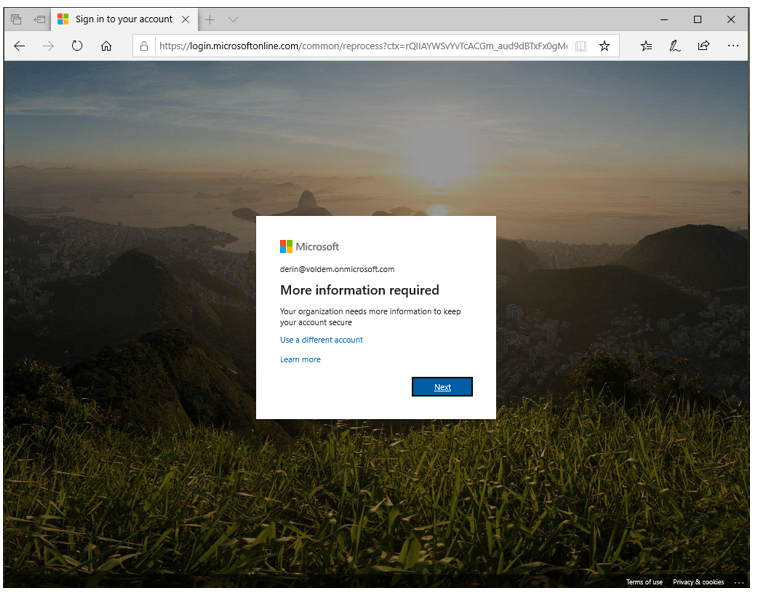The width and height of the screenshot is (757, 597).
Task: Click the Next button
Action: pos(442,387)
